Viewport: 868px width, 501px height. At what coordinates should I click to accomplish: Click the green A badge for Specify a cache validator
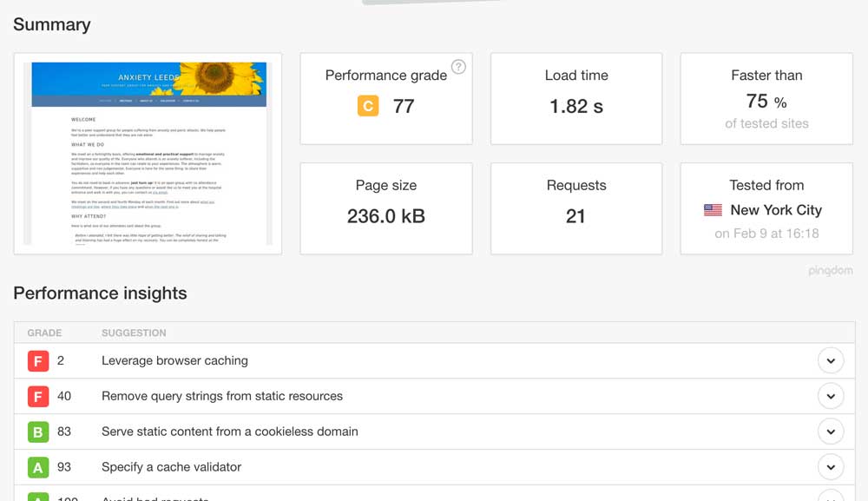38,467
